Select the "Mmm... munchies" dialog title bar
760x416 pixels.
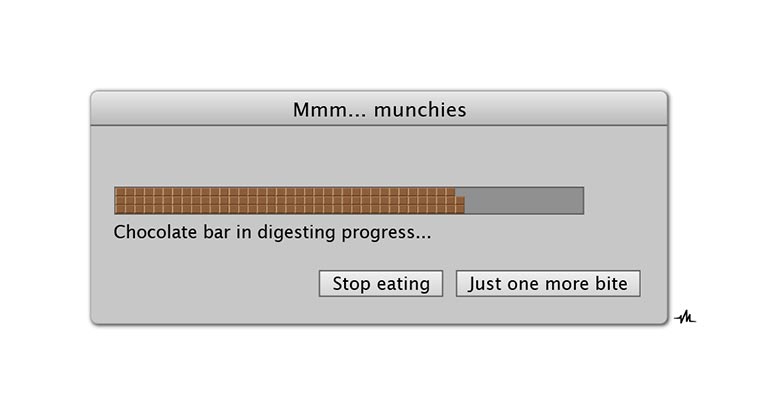(379, 109)
